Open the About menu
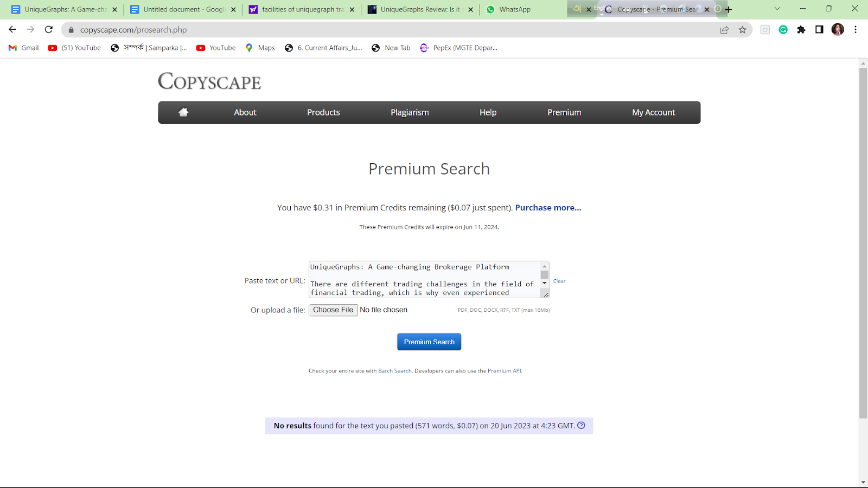This screenshot has width=868, height=488. [245, 112]
